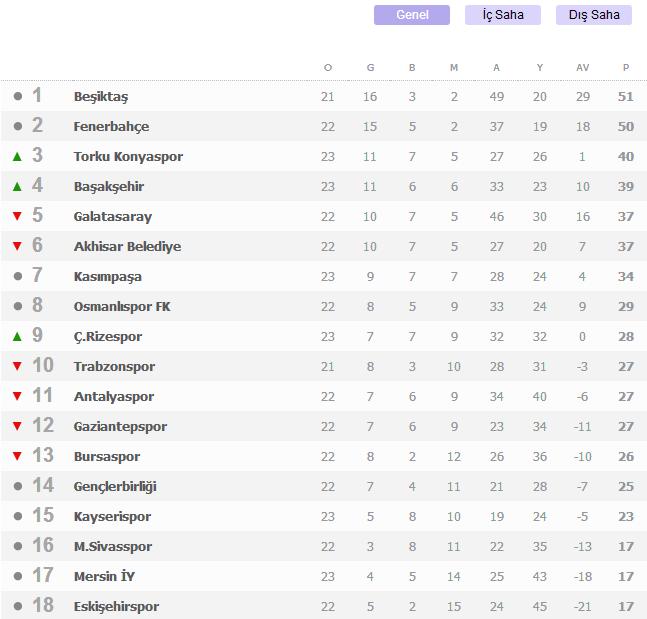Click red down arrow beside Bursaspor
The image size is (647, 619).
[x=17, y=456]
